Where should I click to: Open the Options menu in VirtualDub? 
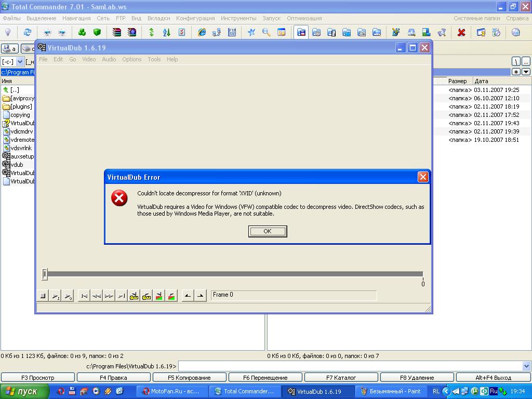131,59
